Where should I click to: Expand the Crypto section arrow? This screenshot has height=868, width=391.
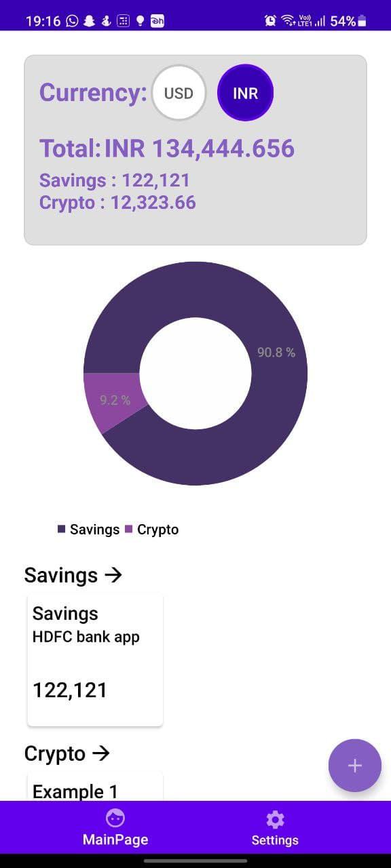pyautogui.click(x=100, y=753)
